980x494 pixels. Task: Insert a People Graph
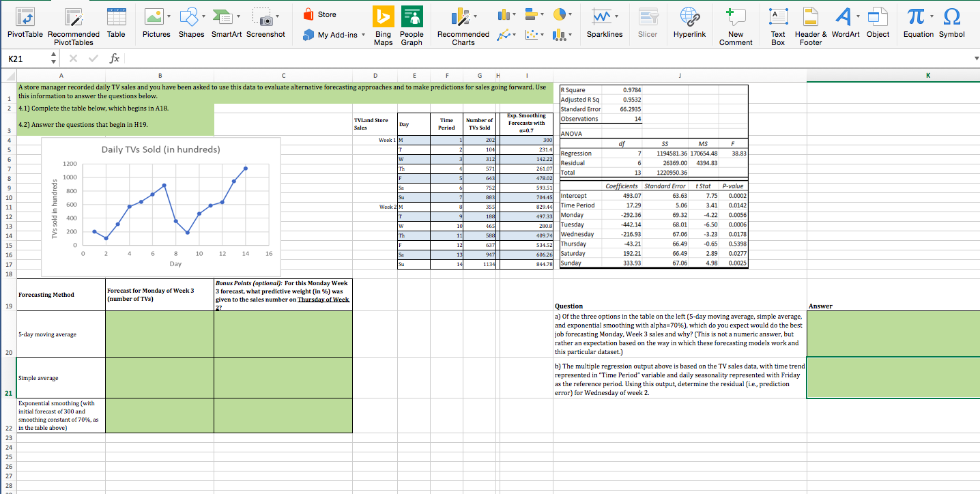[412, 23]
